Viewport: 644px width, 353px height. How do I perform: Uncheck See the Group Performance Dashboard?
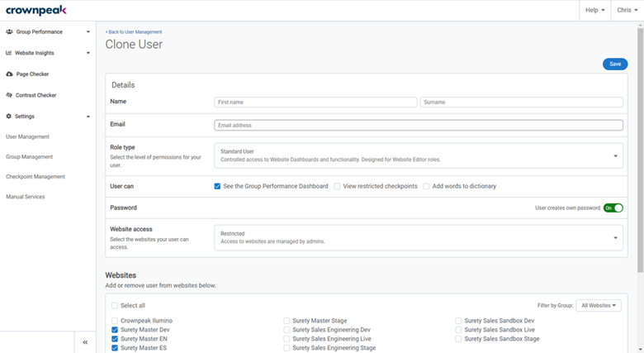coord(217,186)
